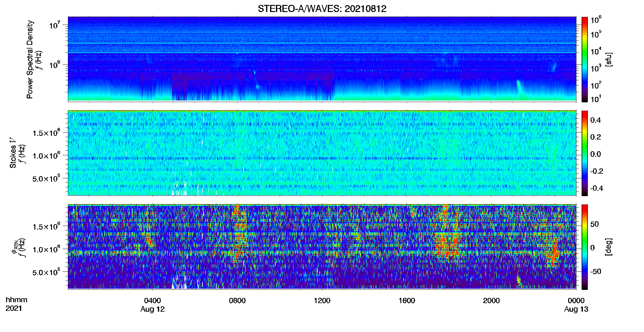Screen dimensions: 644x332
Task: Click the 1600 time axis label
Action: (x=407, y=301)
